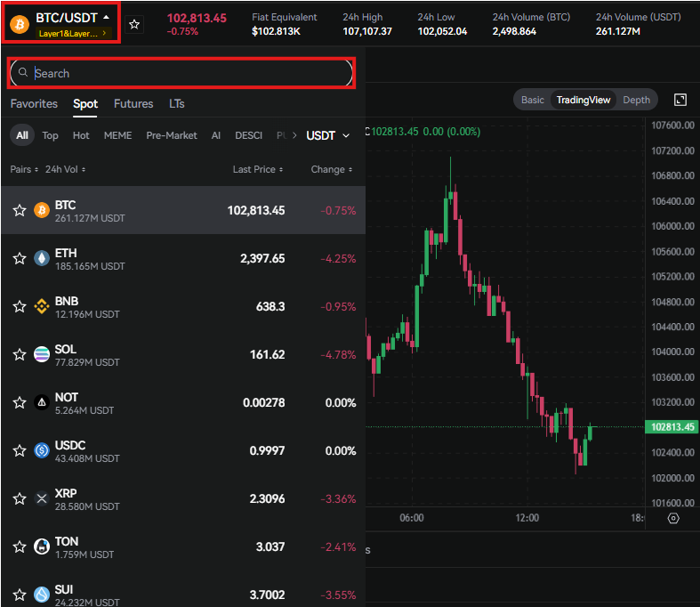
Task: Click the SUI coin icon
Action: (42, 595)
